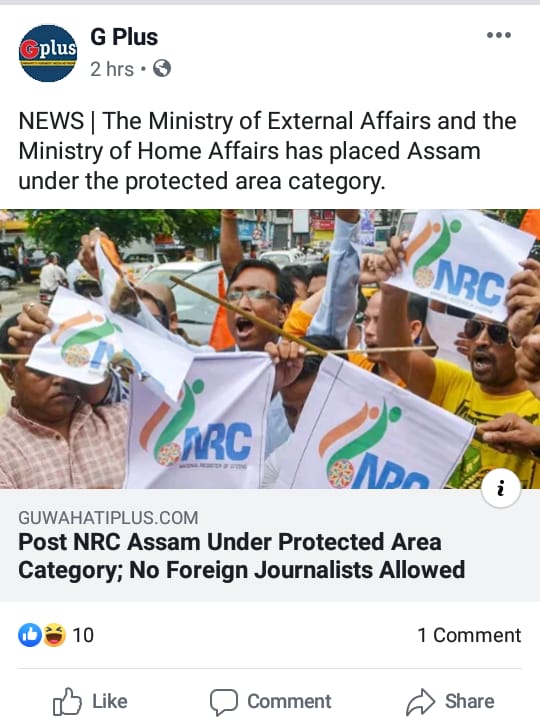Click the thumbs-up Like icon
Screen dimensions: 540x725
point(67,701)
